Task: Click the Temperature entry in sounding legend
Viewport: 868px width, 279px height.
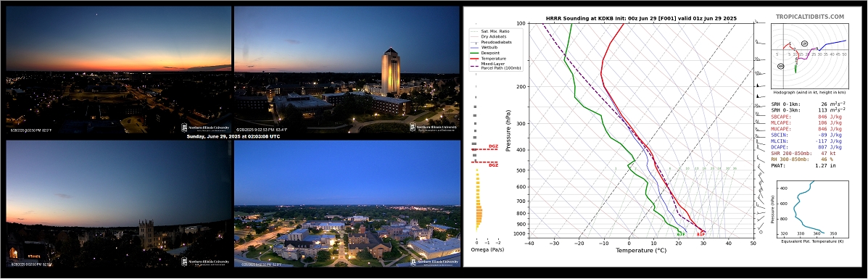Action: [496, 58]
